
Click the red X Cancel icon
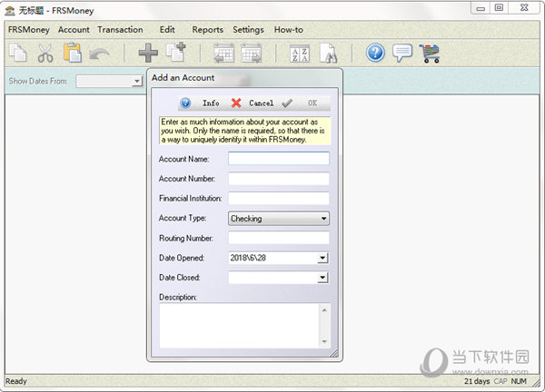pyautogui.click(x=236, y=103)
